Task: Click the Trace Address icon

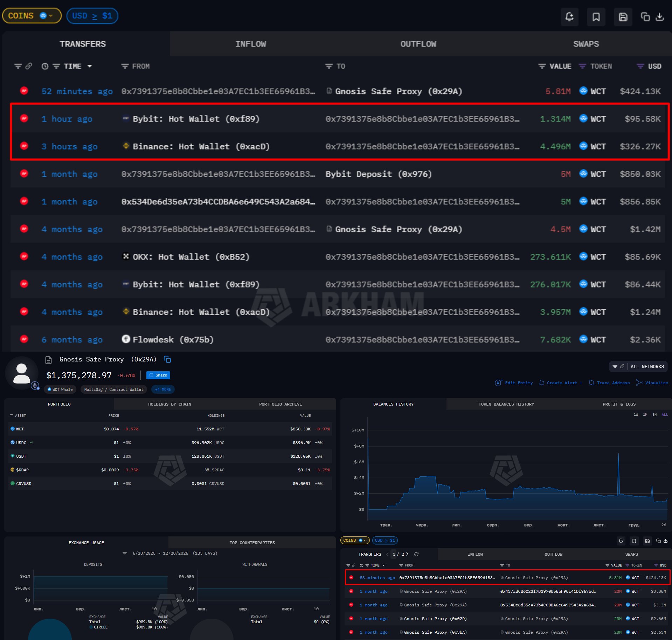Action: point(591,383)
